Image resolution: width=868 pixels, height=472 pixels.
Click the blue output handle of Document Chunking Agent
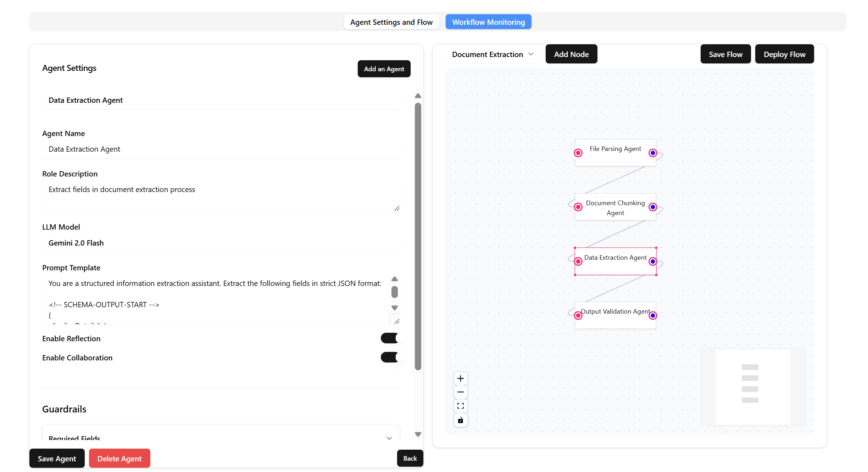coord(652,207)
